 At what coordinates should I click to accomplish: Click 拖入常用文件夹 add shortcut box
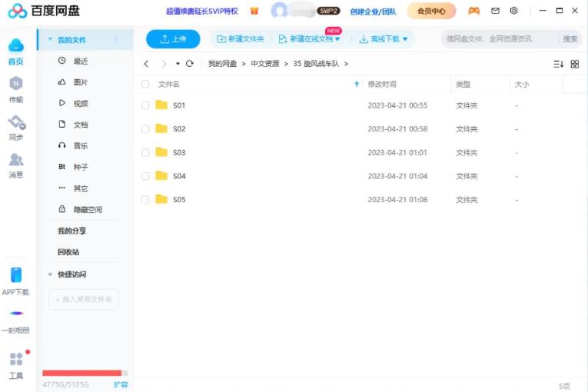[84, 299]
